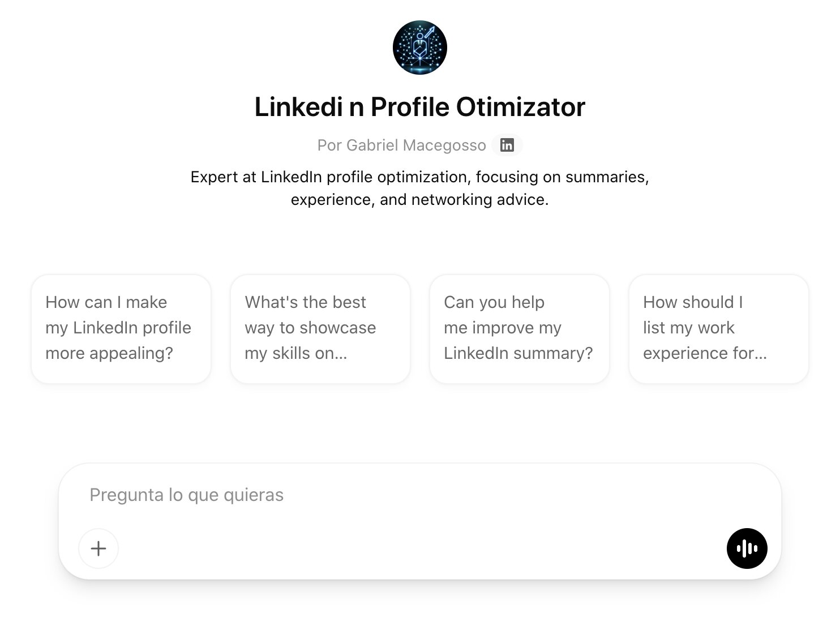Open author Gabriel Macegosso's name link
Viewport: 840px width, 617px height.
coord(416,145)
